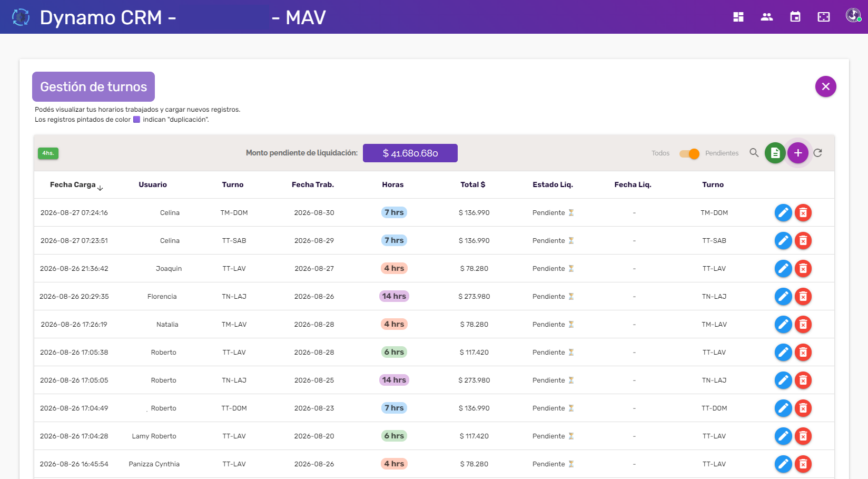Click the Estado Liq. column header
This screenshot has height=479, width=868.
553,185
